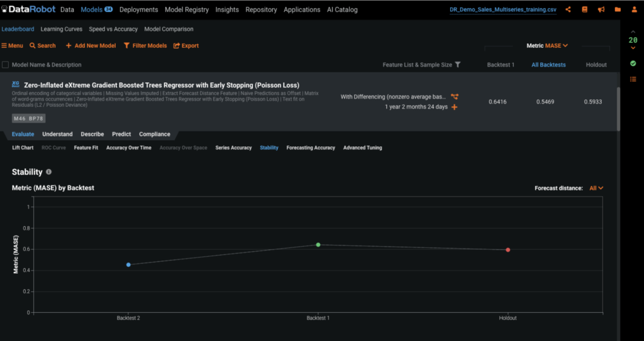Screen dimensions: 644x341
Task: Select the Compliance tab
Action: (x=155, y=134)
